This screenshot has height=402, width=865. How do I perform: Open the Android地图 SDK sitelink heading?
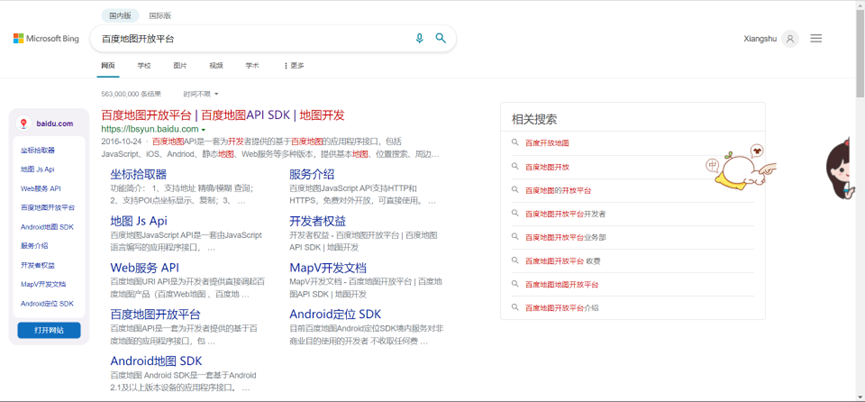156,361
